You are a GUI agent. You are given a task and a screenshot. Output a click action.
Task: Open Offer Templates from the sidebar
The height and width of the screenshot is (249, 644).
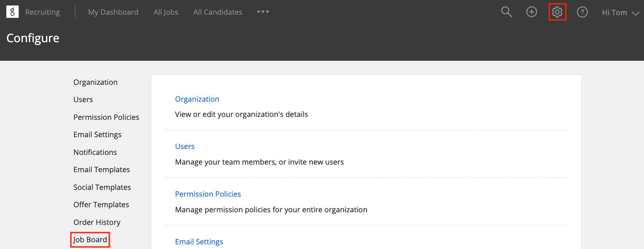click(x=101, y=205)
